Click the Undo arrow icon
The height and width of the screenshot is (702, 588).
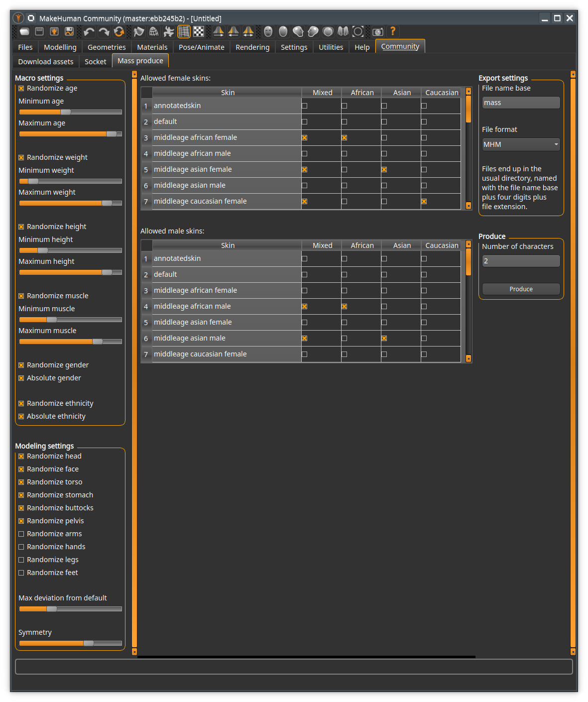[x=89, y=32]
